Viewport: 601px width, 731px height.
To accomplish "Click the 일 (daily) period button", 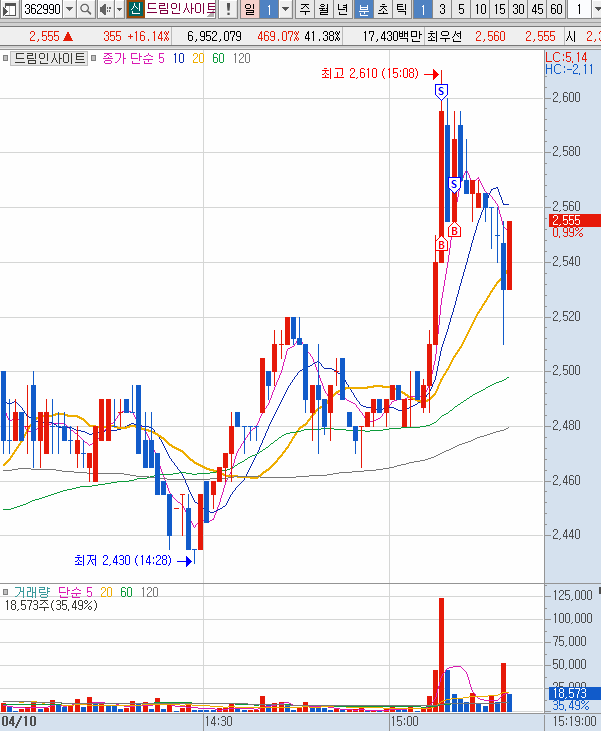I will (249, 10).
